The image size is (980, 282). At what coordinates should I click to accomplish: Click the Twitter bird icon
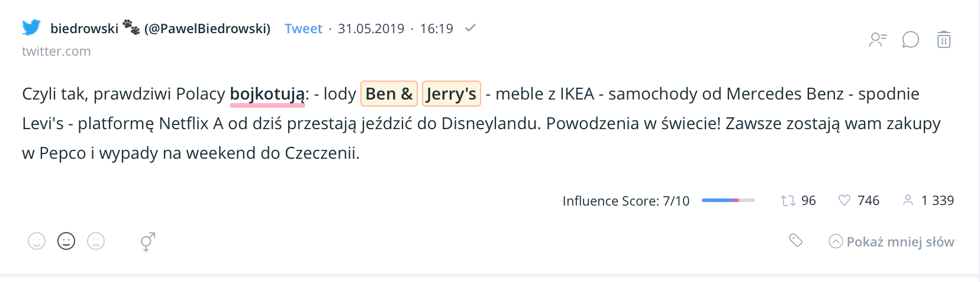31,27
